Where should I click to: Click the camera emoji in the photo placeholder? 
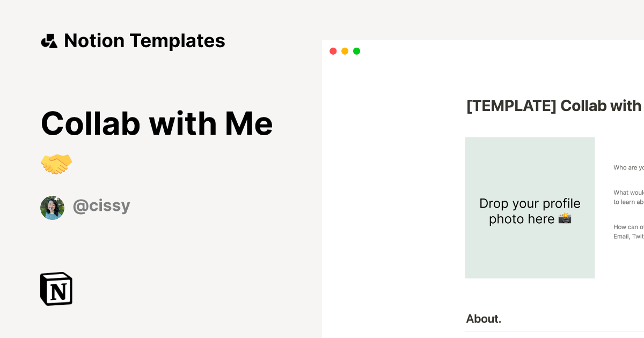click(565, 219)
